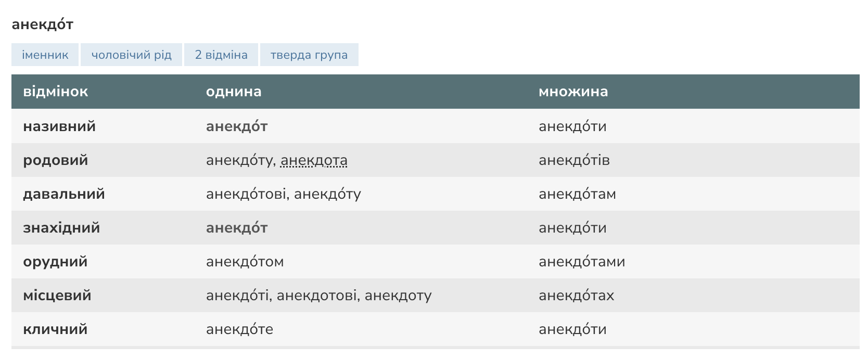The image size is (868, 359).
Task: Select the "родовий" row label
Action: point(56,160)
